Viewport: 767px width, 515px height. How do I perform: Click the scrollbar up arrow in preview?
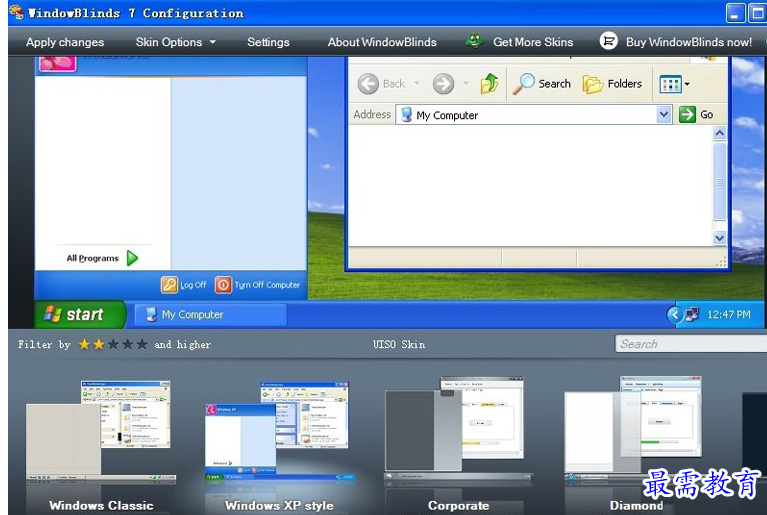click(720, 134)
